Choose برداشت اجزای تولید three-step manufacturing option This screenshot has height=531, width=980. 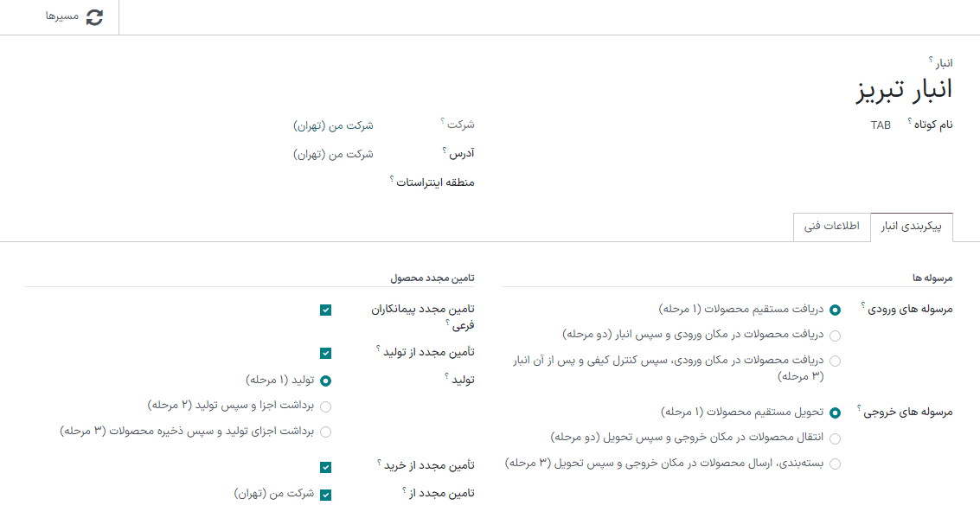[325, 432]
